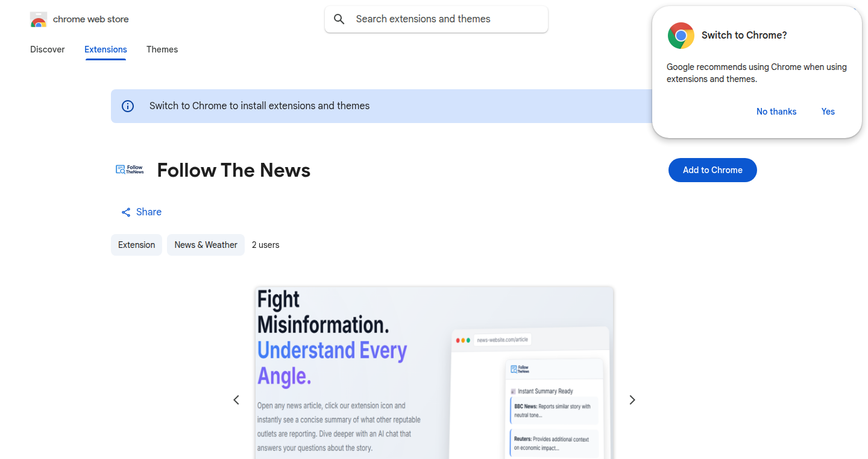
Task: Open the Discover tab
Action: [48, 49]
